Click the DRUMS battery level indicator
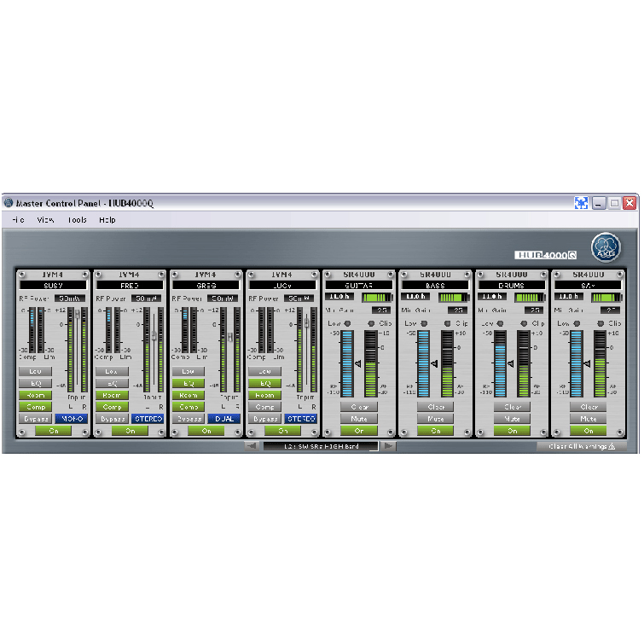The width and height of the screenshot is (644, 644). pos(530,297)
